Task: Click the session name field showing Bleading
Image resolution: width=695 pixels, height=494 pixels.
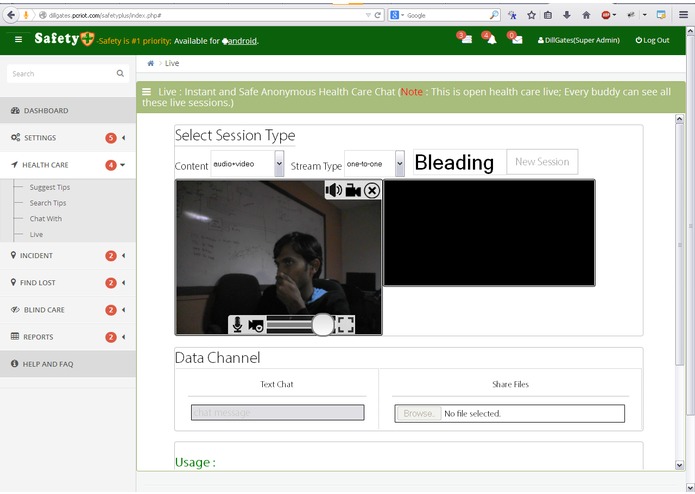Action: (x=460, y=162)
